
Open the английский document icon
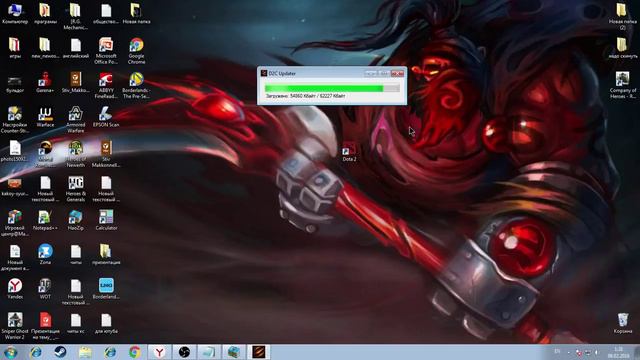[x=76, y=47]
